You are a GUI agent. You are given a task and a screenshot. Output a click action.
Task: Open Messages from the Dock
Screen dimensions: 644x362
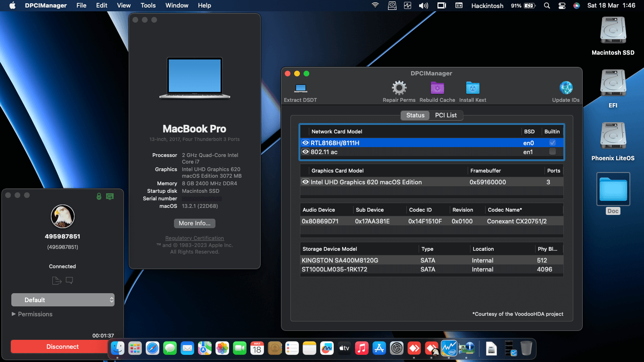click(170, 348)
